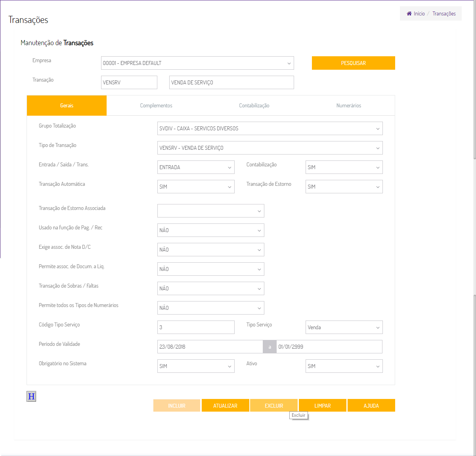The image size is (476, 456).
Task: Click the Código Tipo Serviço field
Action: [x=196, y=327]
